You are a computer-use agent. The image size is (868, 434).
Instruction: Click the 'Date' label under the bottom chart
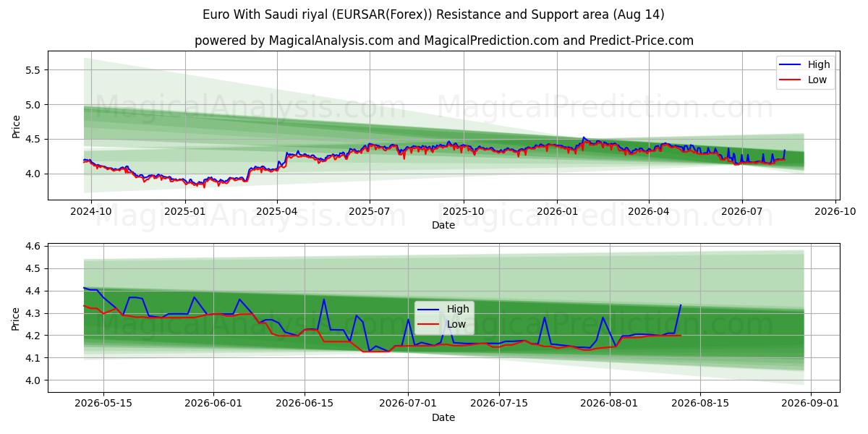(x=443, y=417)
